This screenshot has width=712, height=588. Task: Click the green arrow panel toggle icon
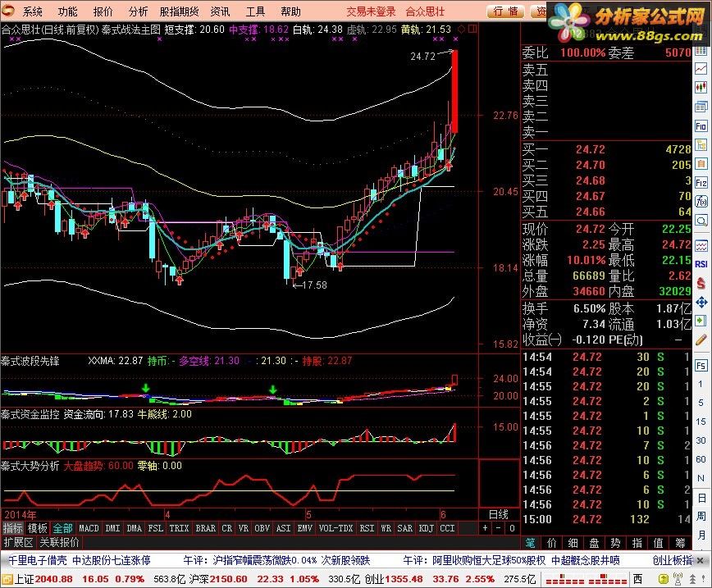[x=701, y=321]
